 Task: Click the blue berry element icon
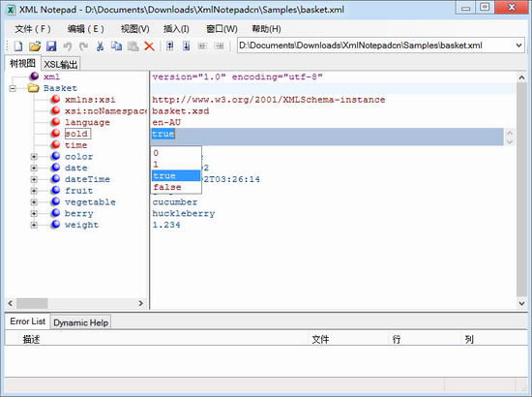56,213
